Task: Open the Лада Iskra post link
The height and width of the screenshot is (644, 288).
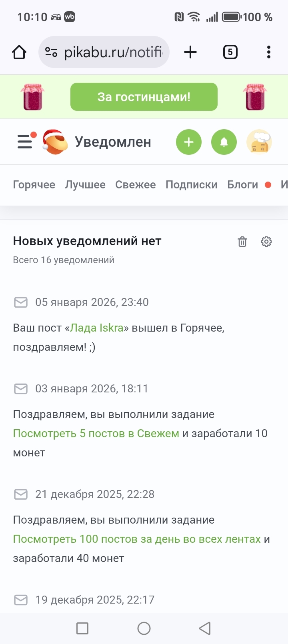Action: point(97,328)
